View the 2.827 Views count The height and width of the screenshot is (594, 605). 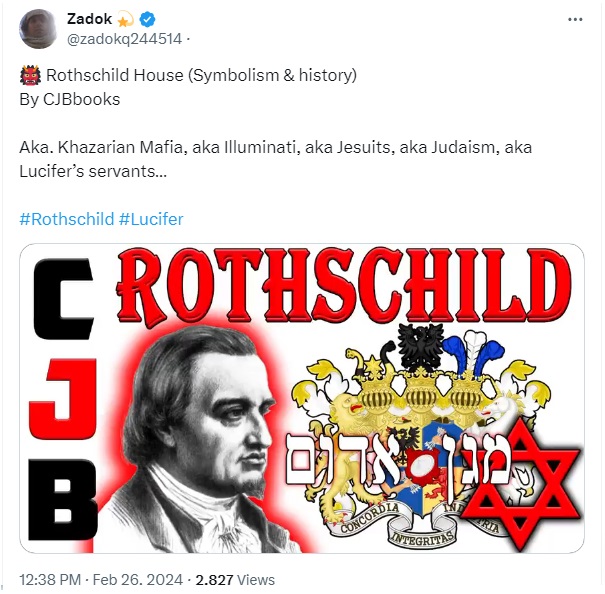click(235, 580)
